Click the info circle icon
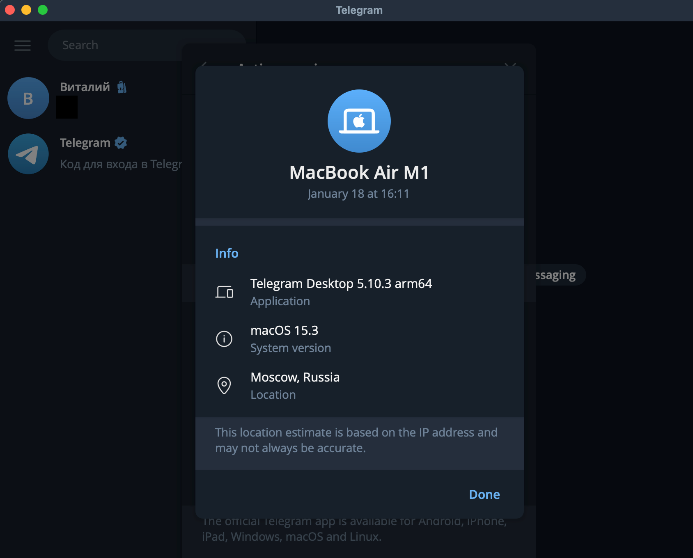Image resolution: width=693 pixels, height=558 pixels. pyautogui.click(x=224, y=339)
